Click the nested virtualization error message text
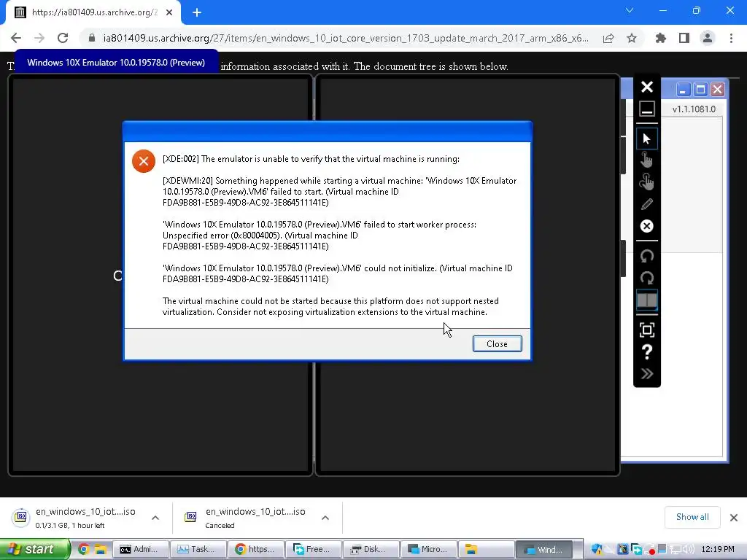747x560 pixels. tap(330, 307)
